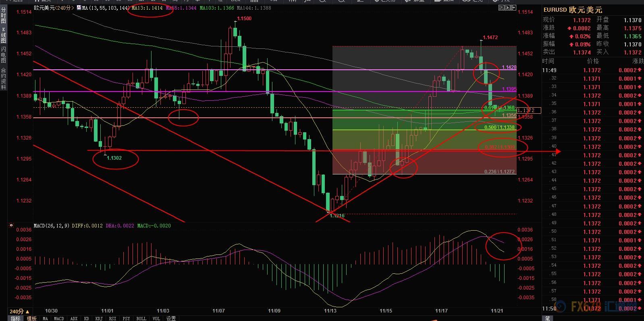
Task: Switch indicator to RSI
Action: click(112, 318)
